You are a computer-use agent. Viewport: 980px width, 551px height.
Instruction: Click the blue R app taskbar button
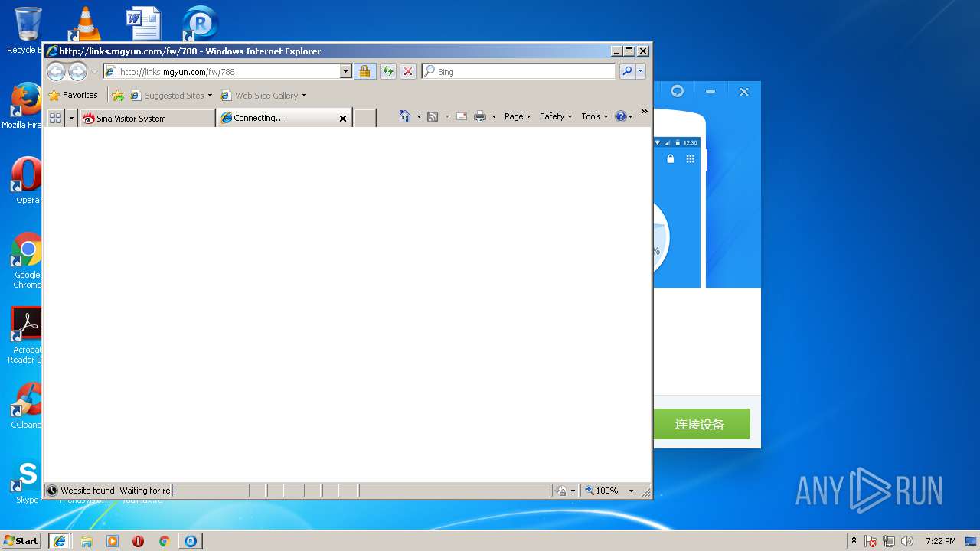point(191,541)
